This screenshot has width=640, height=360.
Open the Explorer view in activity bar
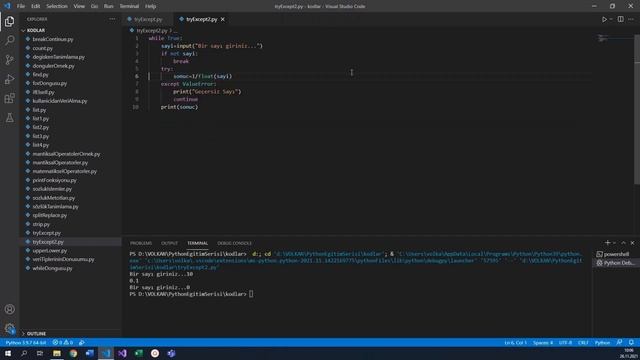click(9, 22)
